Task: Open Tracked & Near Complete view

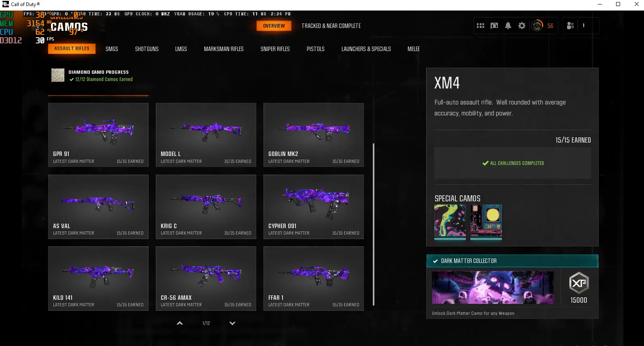Action: pos(331,26)
